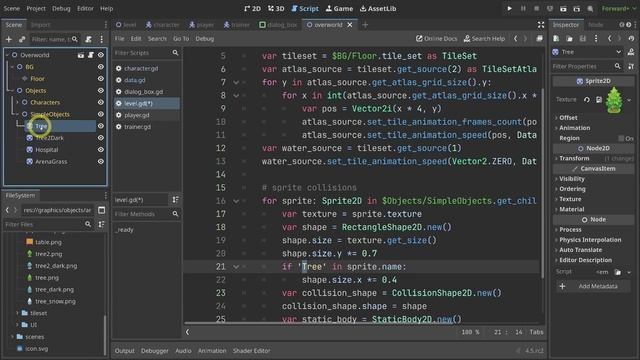Viewport: 640px width, 360px height.
Task: Attach script icon in Scene dock
Action: tap(89, 39)
